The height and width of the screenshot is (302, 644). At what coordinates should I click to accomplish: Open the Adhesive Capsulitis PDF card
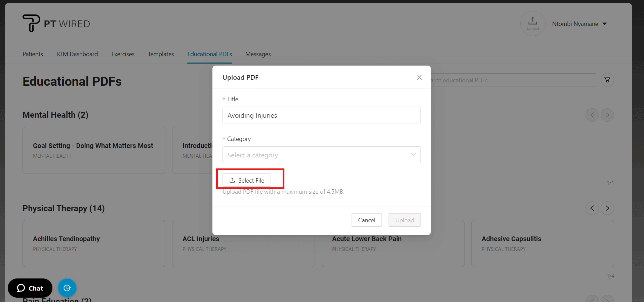[542, 243]
